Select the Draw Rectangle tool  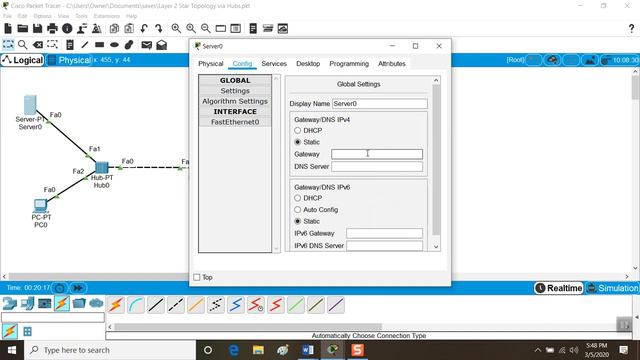tap(100, 44)
